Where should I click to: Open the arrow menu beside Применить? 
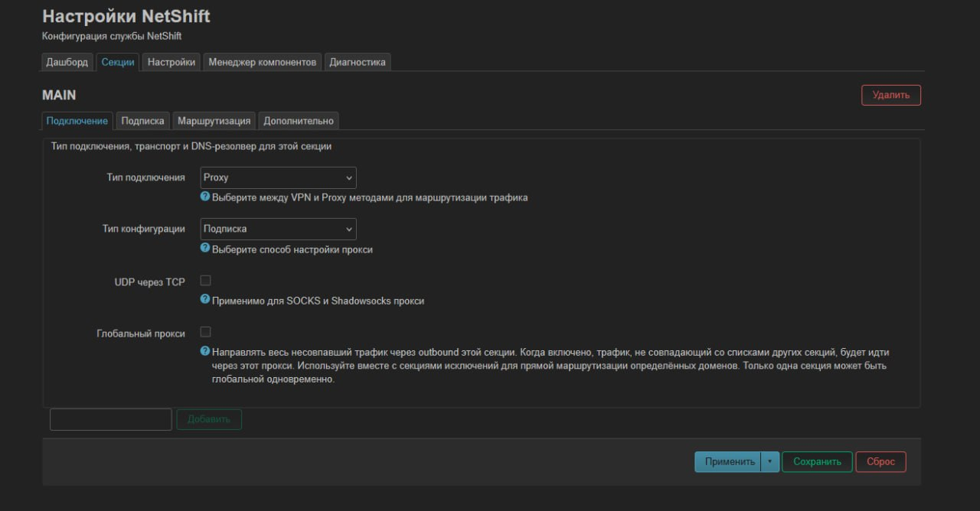coord(770,462)
